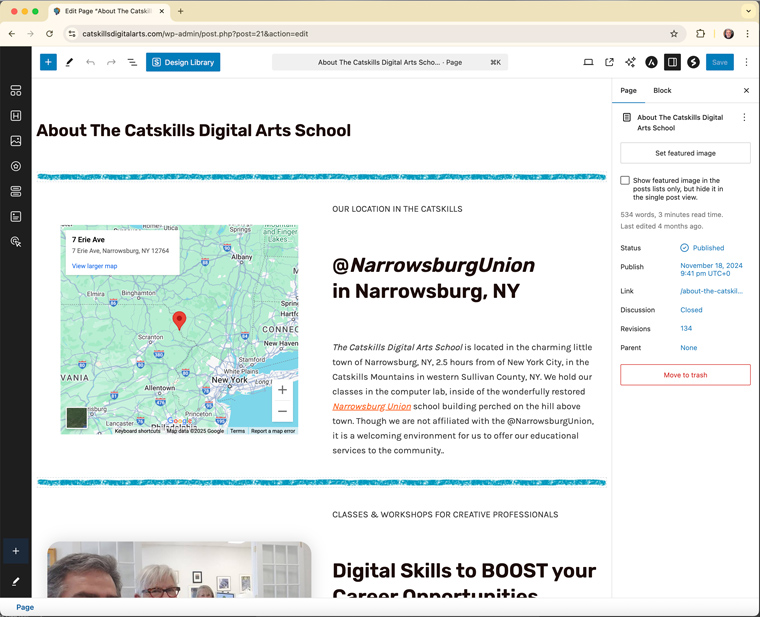Open the stacked rows icon in left sidebar

pos(16,191)
